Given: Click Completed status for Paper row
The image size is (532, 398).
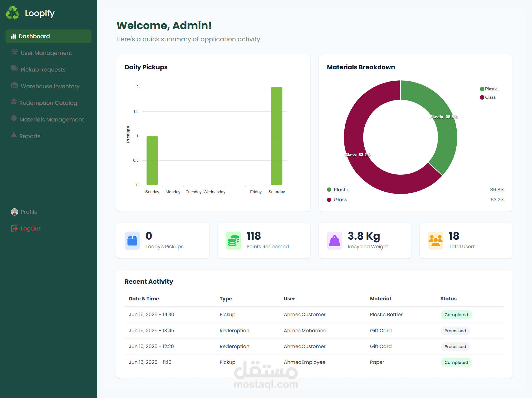Looking at the screenshot, I should pyautogui.click(x=456, y=362).
